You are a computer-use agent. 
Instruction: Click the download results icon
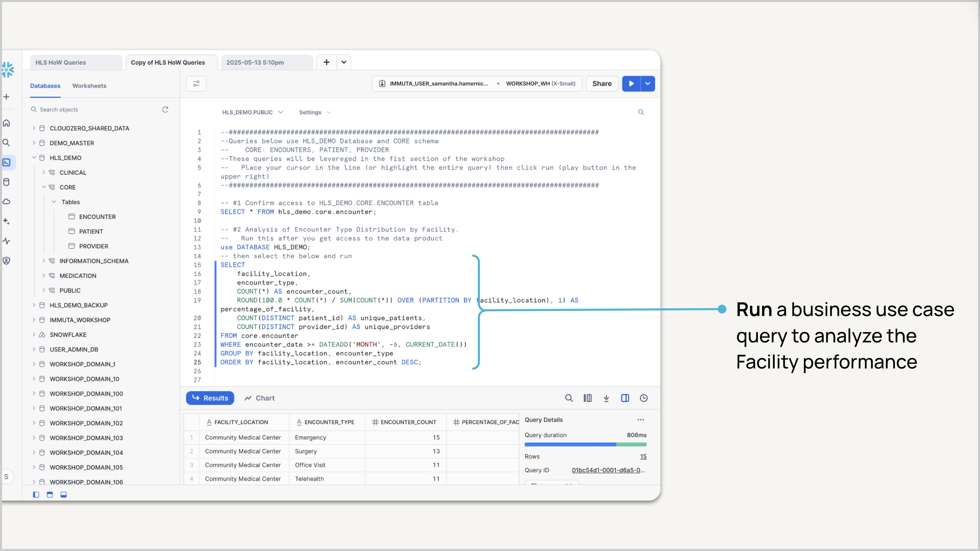[x=607, y=398]
